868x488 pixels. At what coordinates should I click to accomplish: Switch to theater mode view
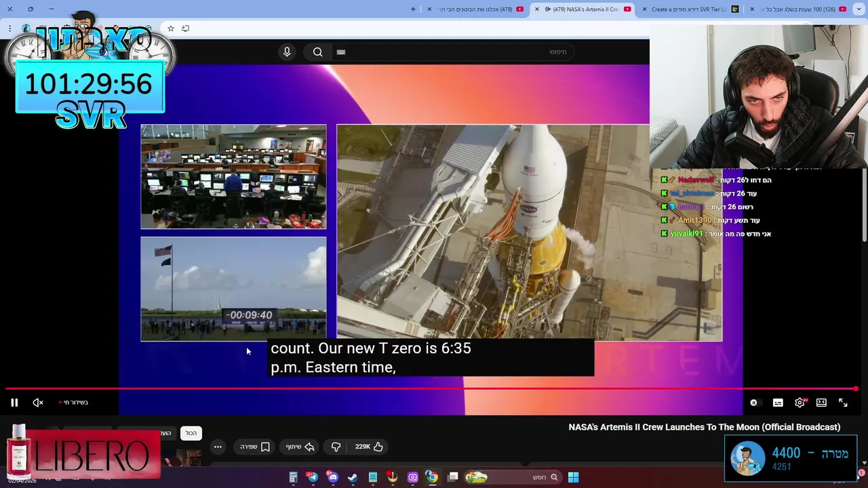[x=821, y=403]
